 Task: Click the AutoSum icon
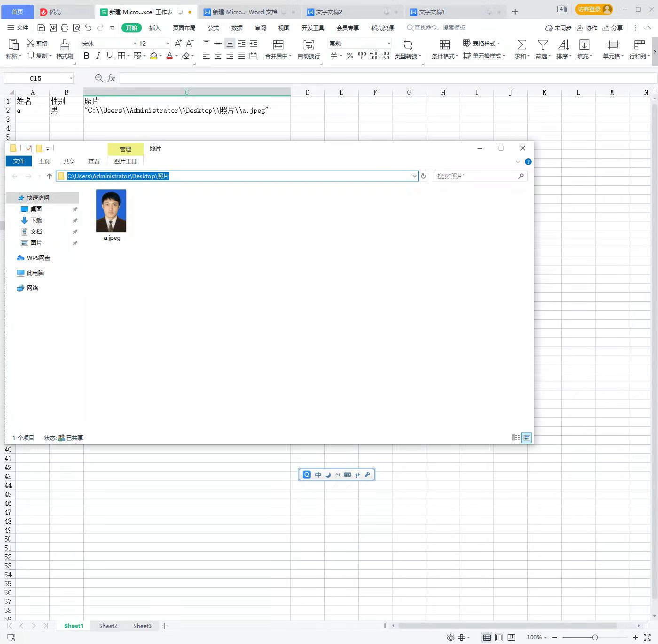click(522, 45)
